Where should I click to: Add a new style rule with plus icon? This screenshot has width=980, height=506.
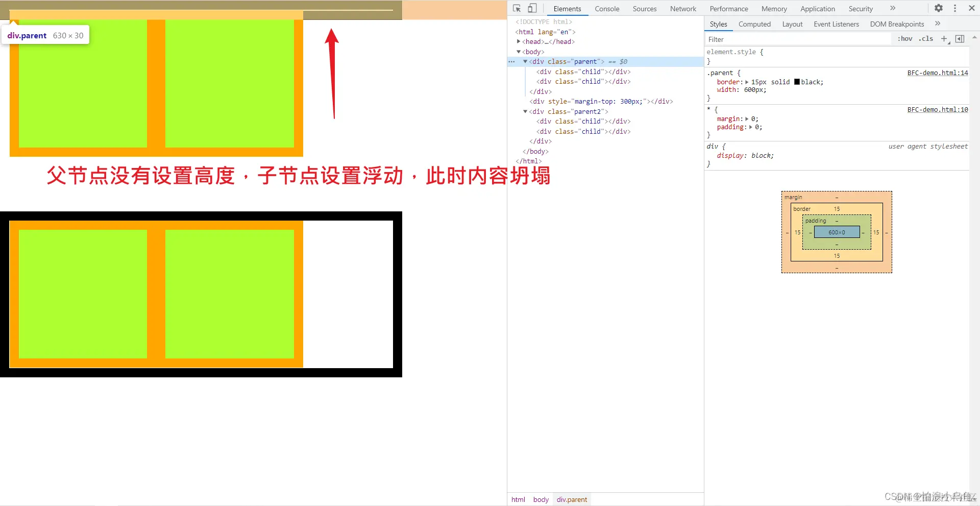point(944,39)
